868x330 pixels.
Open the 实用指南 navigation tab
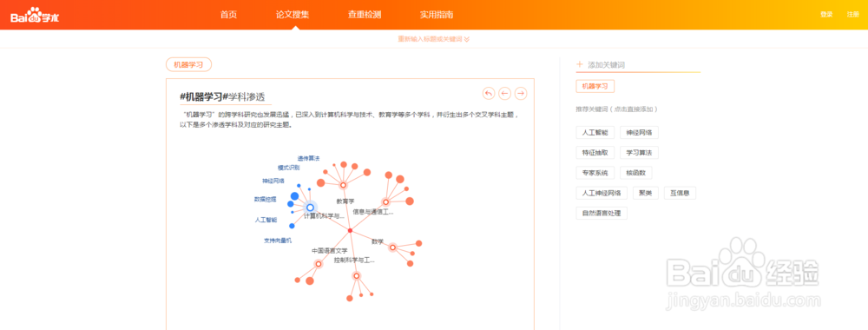click(437, 15)
